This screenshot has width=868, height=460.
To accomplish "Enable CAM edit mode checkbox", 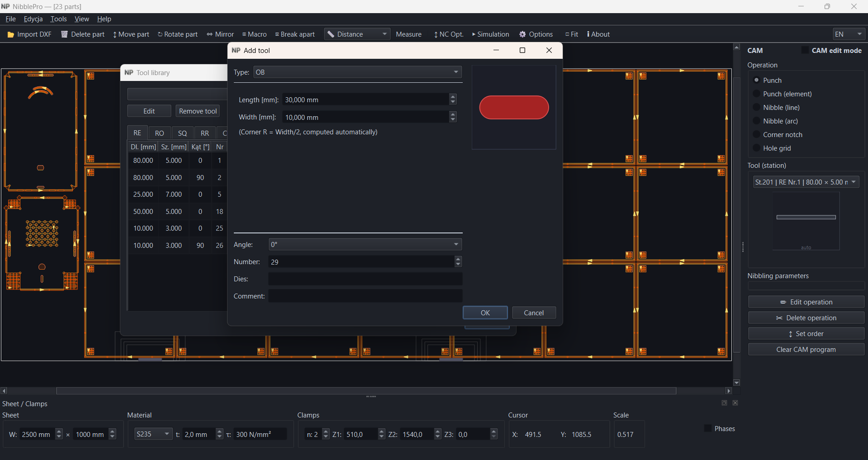I will coord(805,50).
